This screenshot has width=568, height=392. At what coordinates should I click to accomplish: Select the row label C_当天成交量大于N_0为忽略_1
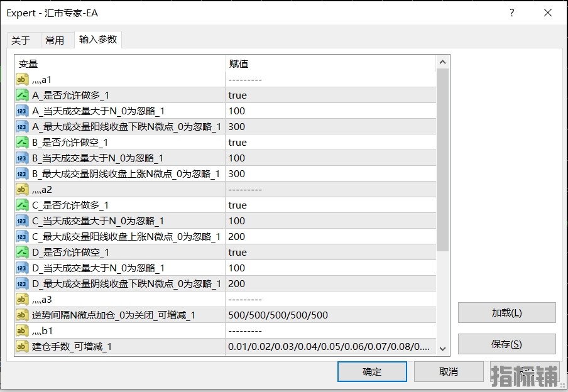(x=98, y=221)
